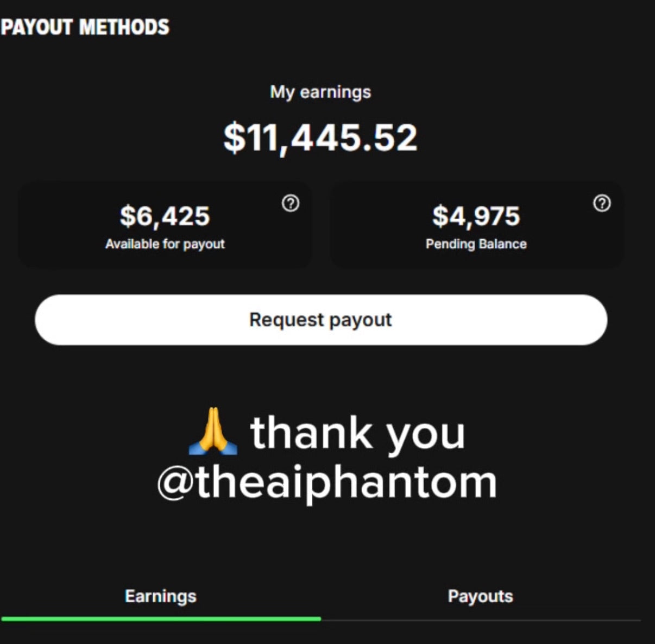Viewport: 655px width, 644px height.
Task: Click the My earnings label
Action: (x=320, y=92)
